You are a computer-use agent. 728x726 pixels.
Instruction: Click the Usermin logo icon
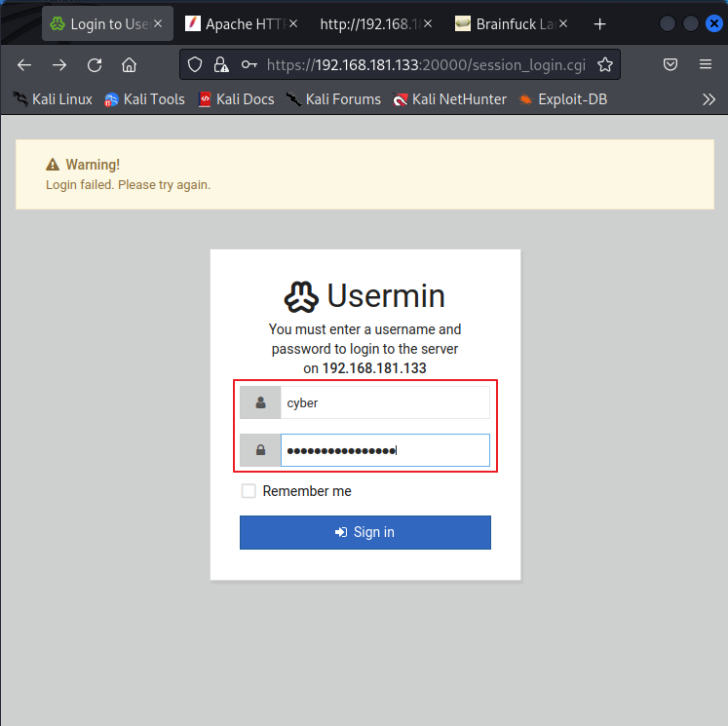coord(301,297)
